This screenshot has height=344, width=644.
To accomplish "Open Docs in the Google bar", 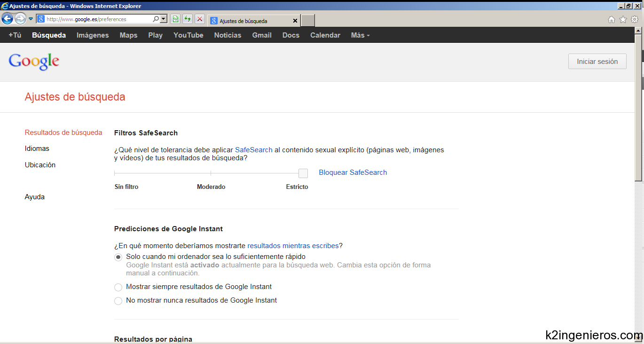I will pyautogui.click(x=291, y=35).
